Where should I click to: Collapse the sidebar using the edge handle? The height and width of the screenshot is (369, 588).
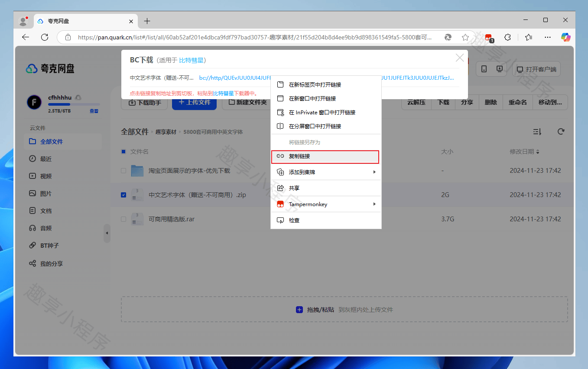pyautogui.click(x=107, y=233)
